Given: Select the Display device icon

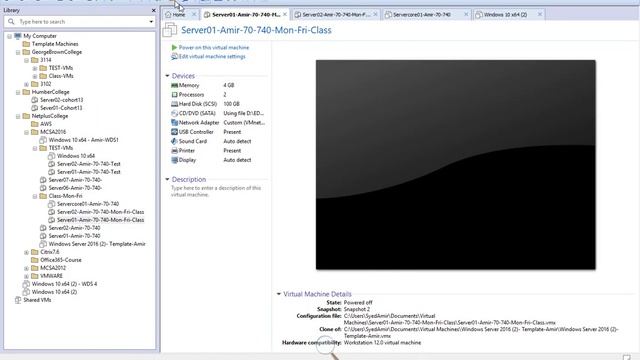Looking at the screenshot, I should [x=174, y=160].
